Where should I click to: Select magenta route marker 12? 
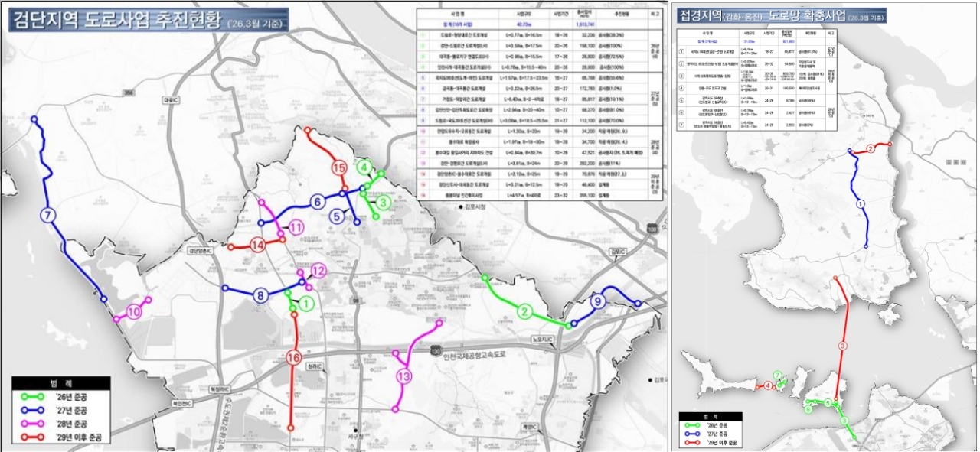(318, 270)
